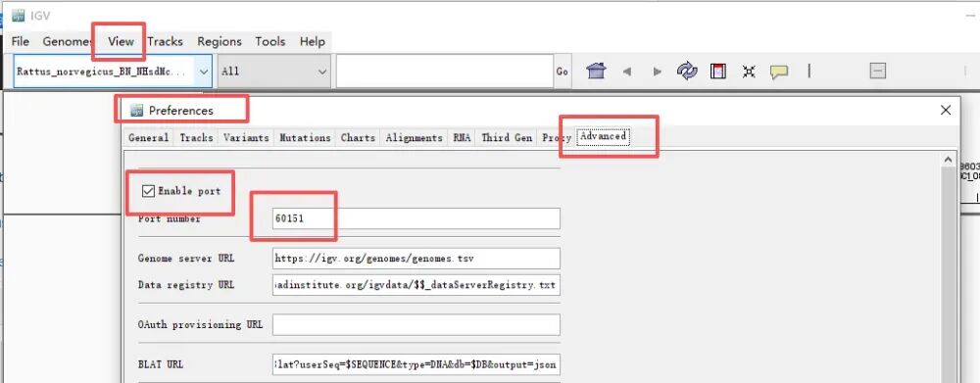This screenshot has width=980, height=383.
Task: Click the Define region of interest icon
Action: pos(718,72)
